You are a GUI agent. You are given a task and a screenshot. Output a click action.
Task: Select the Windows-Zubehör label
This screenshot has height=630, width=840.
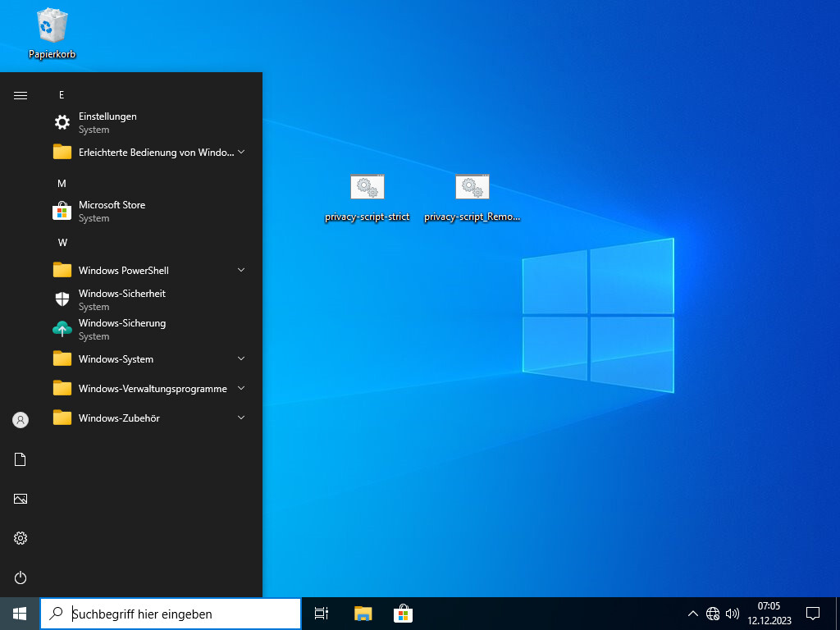pos(119,418)
